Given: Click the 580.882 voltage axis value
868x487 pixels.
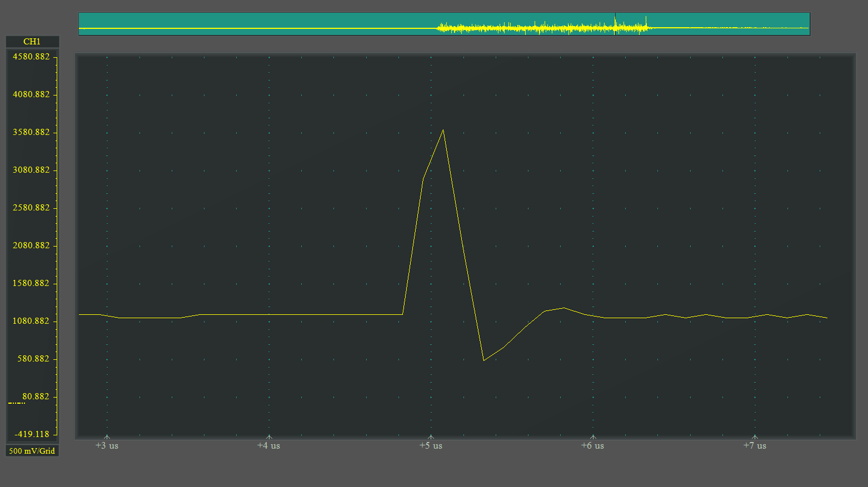Looking at the screenshot, I should coord(33,359).
